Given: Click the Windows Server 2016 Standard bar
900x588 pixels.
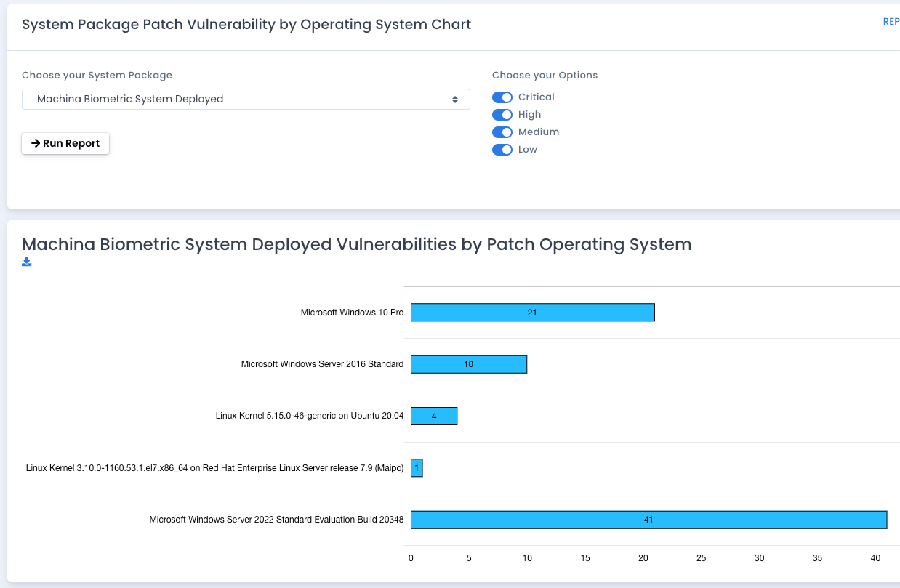Looking at the screenshot, I should 469,364.
